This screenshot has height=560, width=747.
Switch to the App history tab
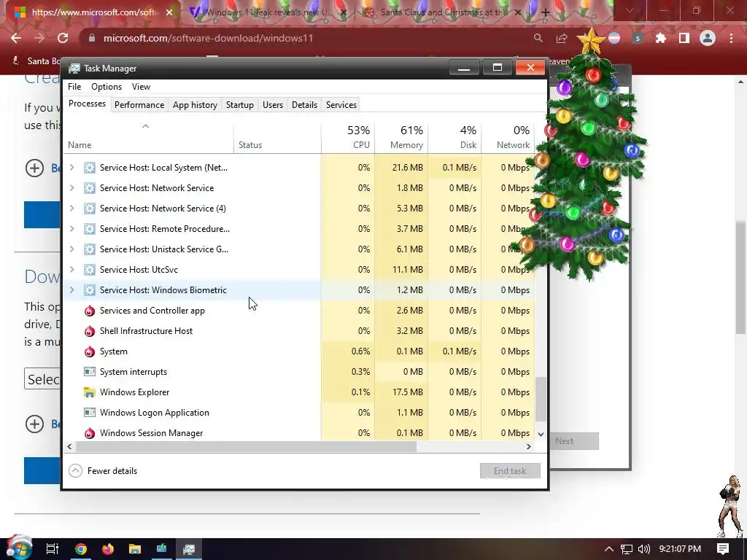(195, 105)
